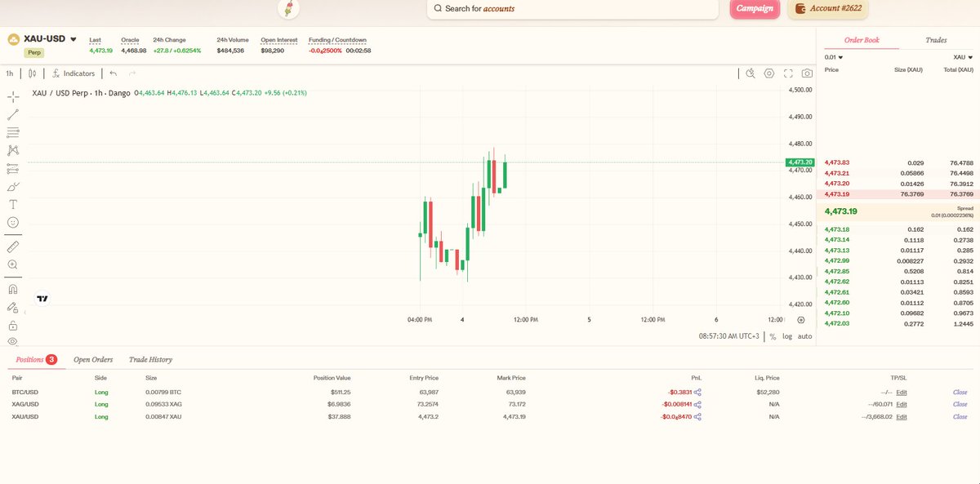Click the Oracle price label

point(130,40)
